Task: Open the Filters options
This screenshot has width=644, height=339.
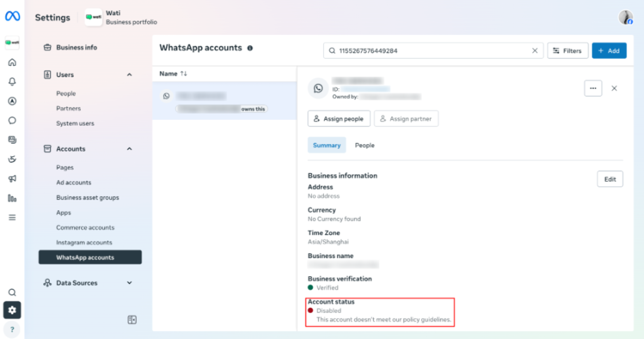Action: click(568, 51)
